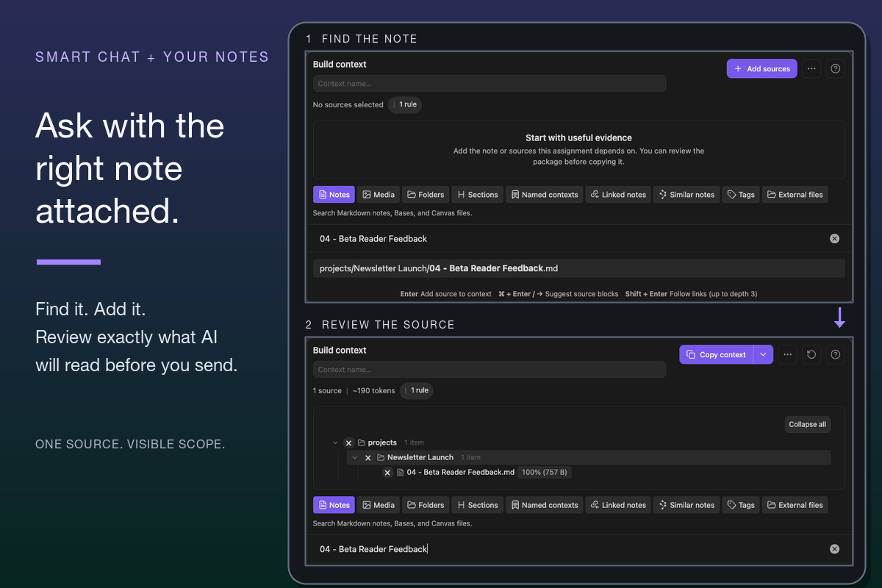Switch to the Media tab in the top panel
The height and width of the screenshot is (588, 882).
[379, 195]
